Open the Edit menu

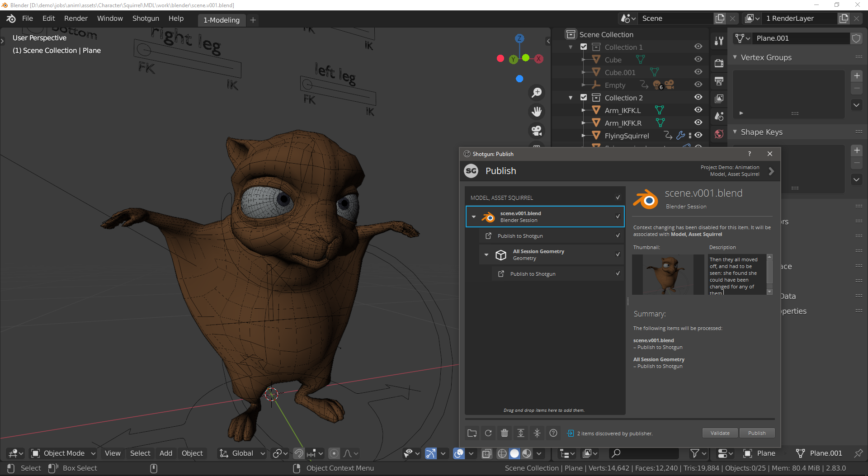click(x=48, y=19)
